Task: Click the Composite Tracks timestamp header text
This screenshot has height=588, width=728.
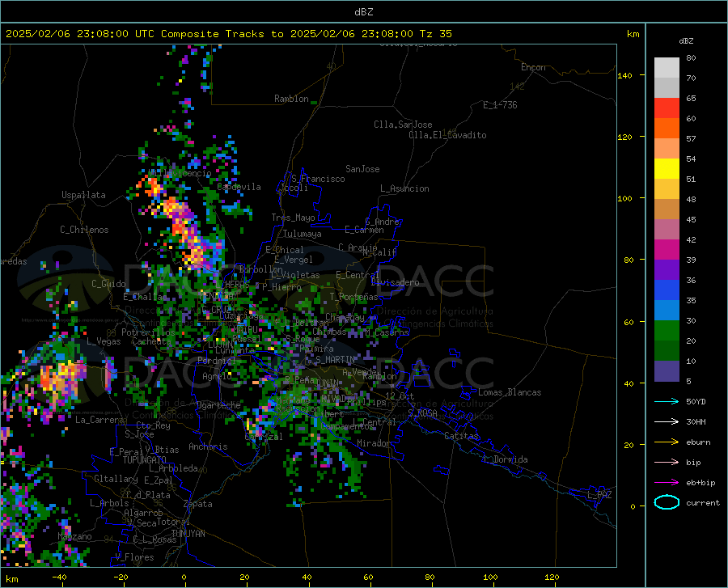Action: (229, 34)
